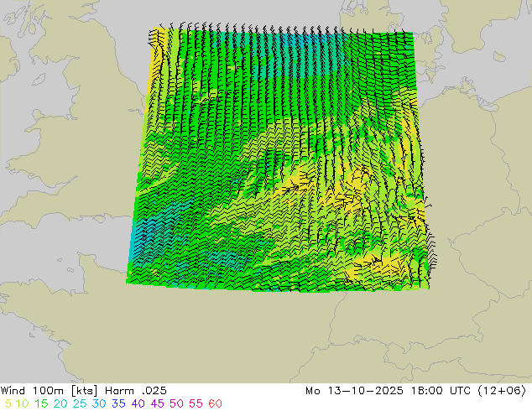Select the 20 kts legend number
Viewport: 532px width, 411px height.
pos(60,403)
